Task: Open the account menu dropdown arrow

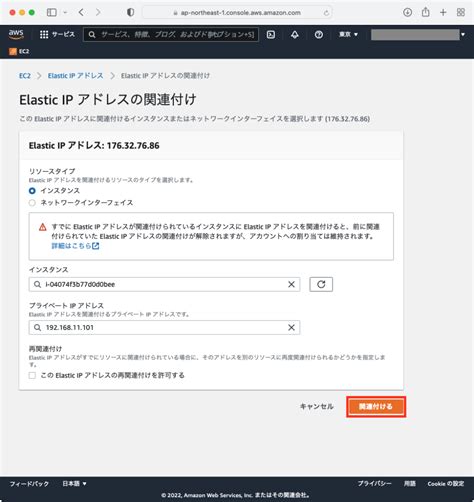Action: (463, 34)
